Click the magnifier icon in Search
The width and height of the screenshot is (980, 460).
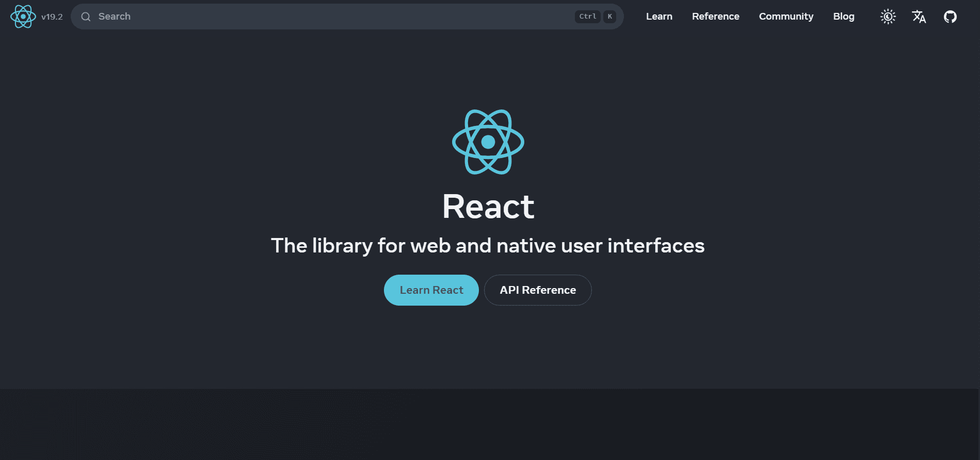(x=86, y=17)
